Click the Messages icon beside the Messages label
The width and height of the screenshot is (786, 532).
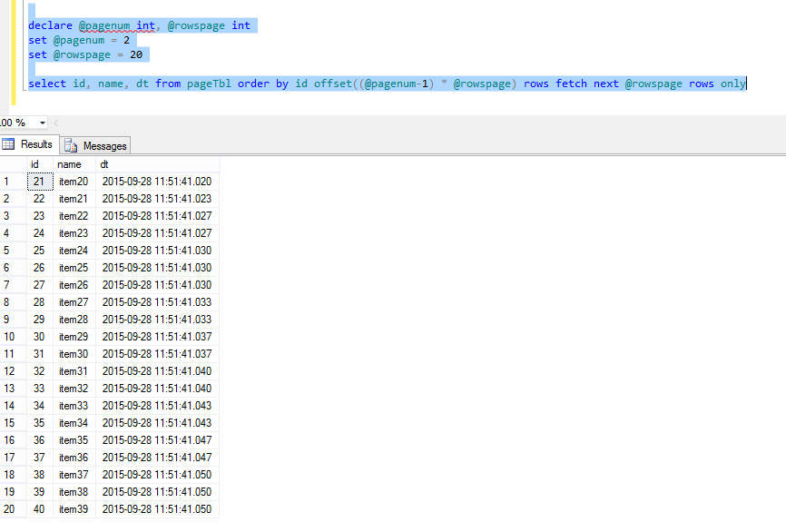pos(72,144)
